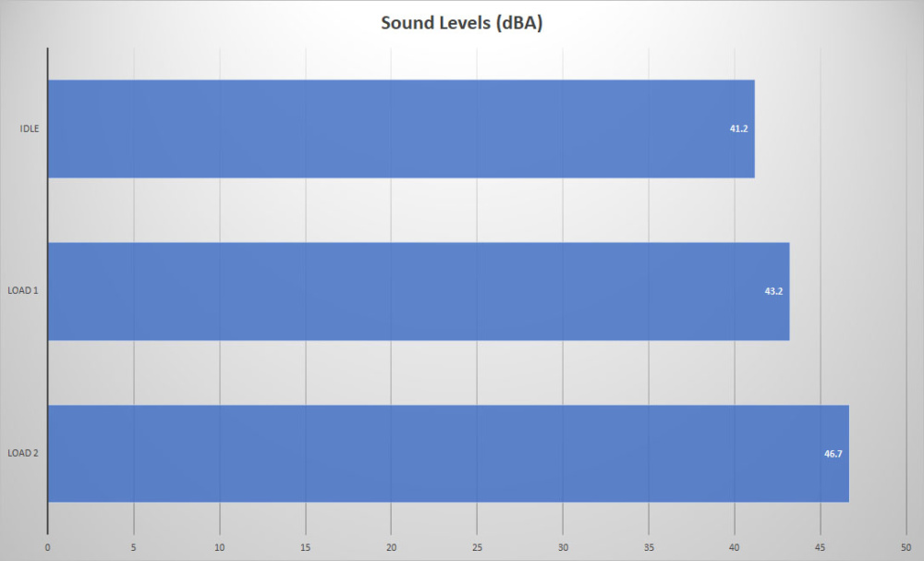Click the 50 axis tick label
The width and height of the screenshot is (924, 561).
pos(906,547)
